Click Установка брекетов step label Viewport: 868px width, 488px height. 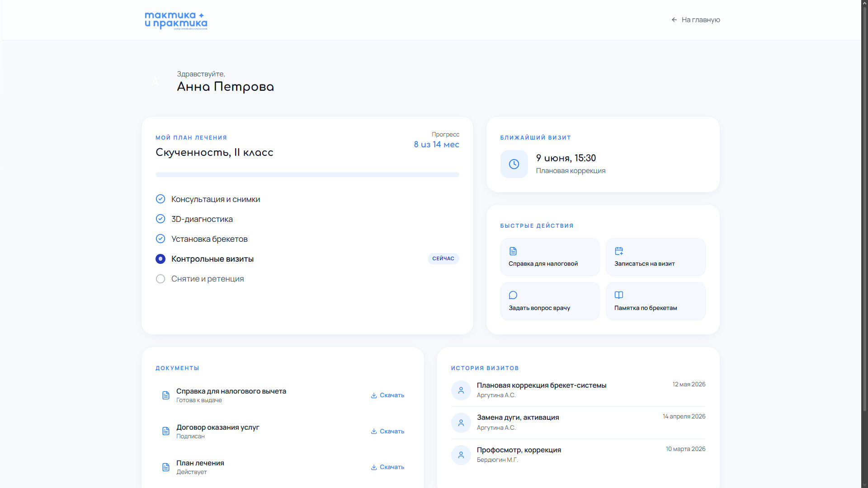[209, 239]
